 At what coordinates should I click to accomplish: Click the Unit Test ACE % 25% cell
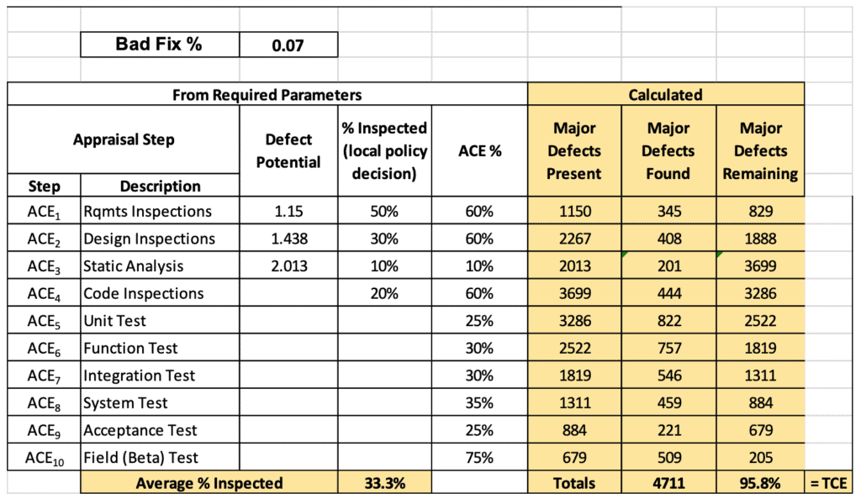(x=479, y=320)
